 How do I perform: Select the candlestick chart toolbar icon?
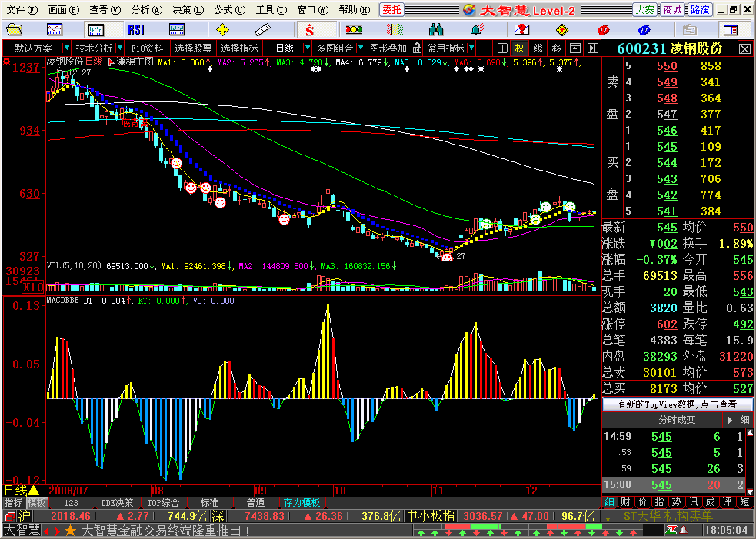[96, 30]
